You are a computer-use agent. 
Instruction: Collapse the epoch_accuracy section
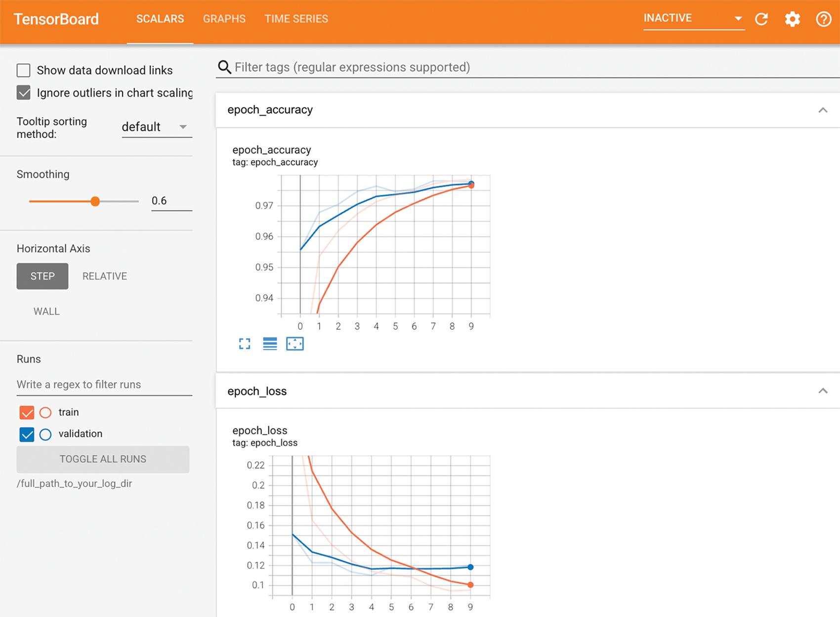click(823, 110)
